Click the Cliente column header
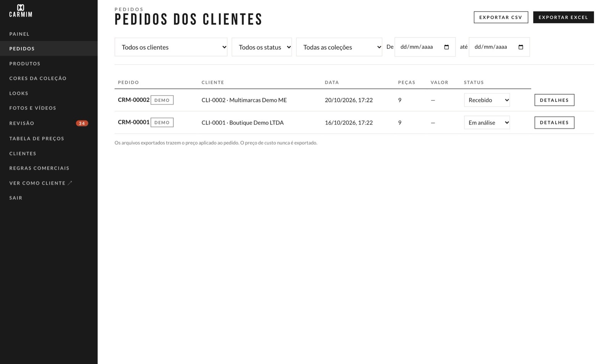The height and width of the screenshot is (364, 611). point(213,82)
